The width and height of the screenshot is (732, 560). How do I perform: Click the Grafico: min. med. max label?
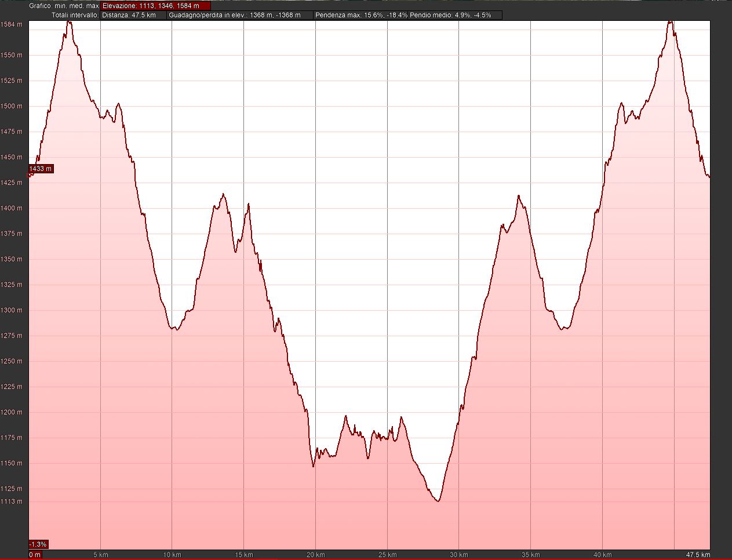(64, 6)
